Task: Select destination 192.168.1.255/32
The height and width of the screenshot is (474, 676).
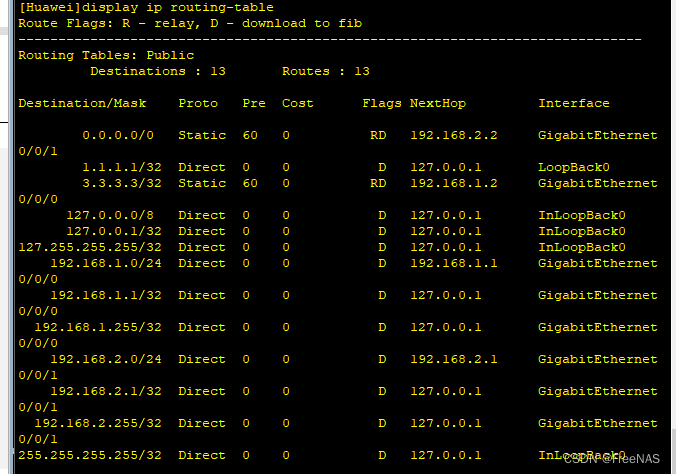Action: 98,327
